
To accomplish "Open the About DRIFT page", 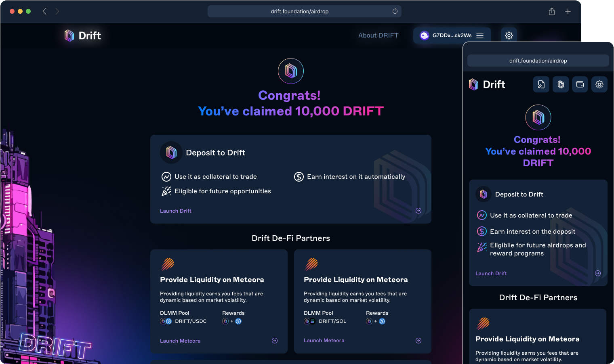I will click(378, 36).
